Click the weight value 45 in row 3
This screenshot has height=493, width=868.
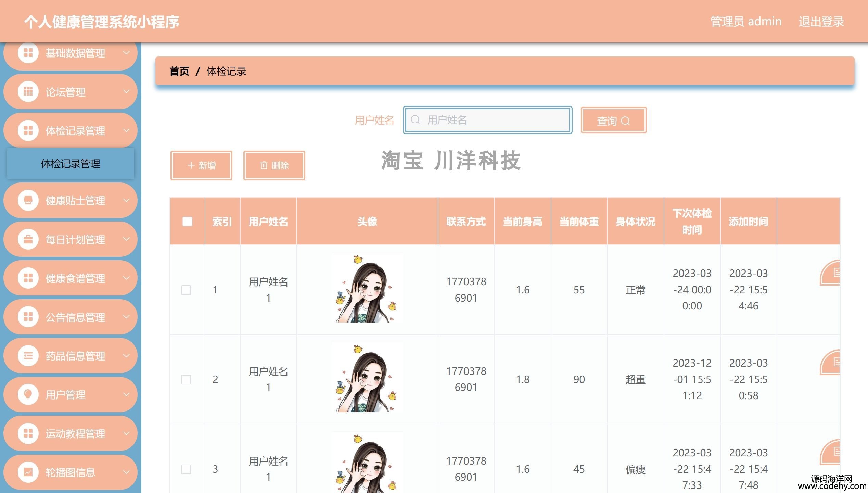coord(579,469)
